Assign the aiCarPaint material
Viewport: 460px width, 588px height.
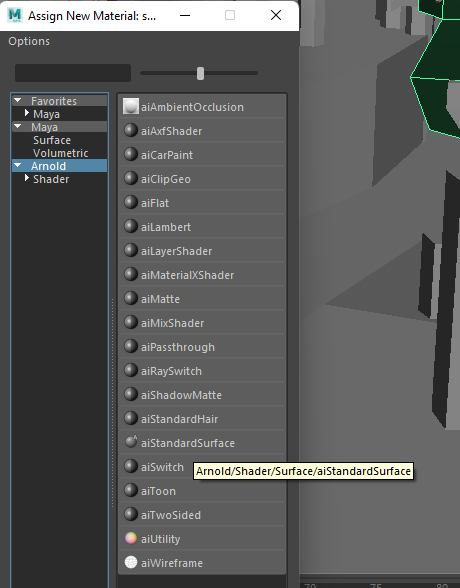pos(202,155)
